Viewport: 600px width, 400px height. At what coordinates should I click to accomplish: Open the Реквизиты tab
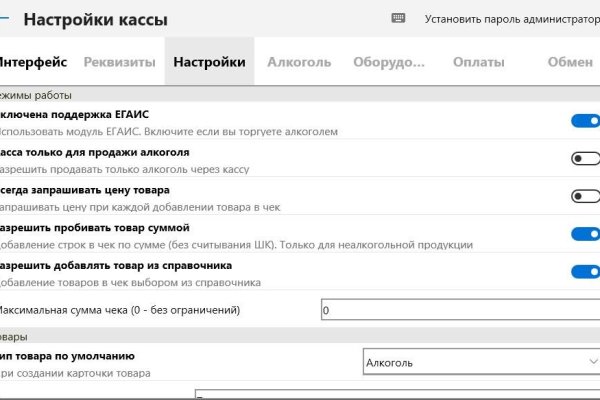click(x=120, y=62)
